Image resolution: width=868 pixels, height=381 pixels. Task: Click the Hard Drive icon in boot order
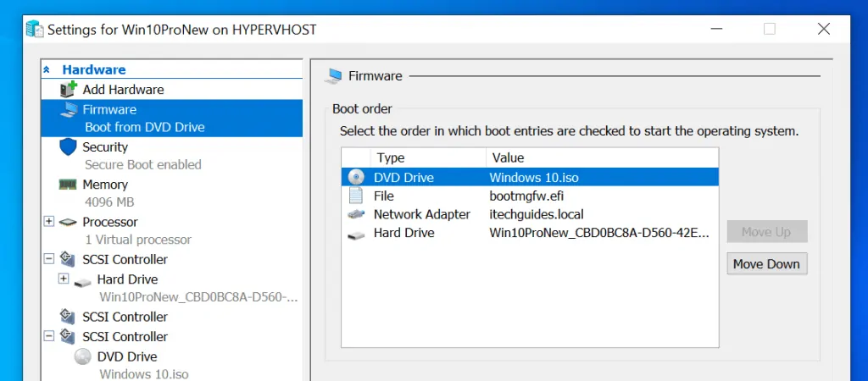356,234
